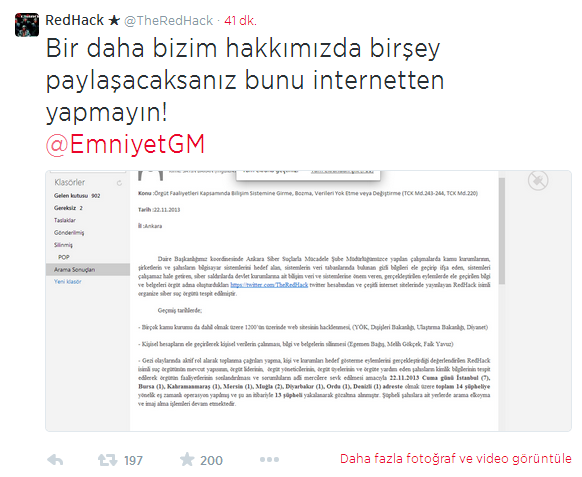582x477 pixels.
Task: Open the Taslaklar folder
Action: click(65, 220)
